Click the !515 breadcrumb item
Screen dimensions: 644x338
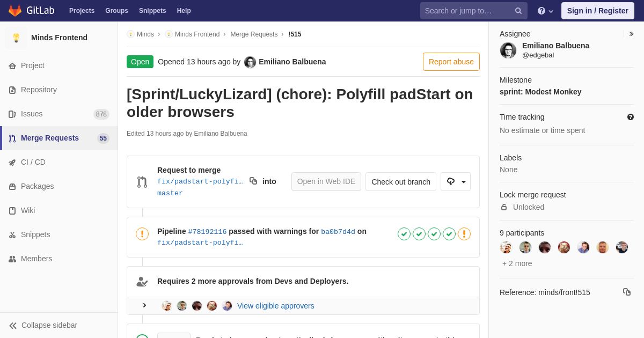(x=295, y=34)
